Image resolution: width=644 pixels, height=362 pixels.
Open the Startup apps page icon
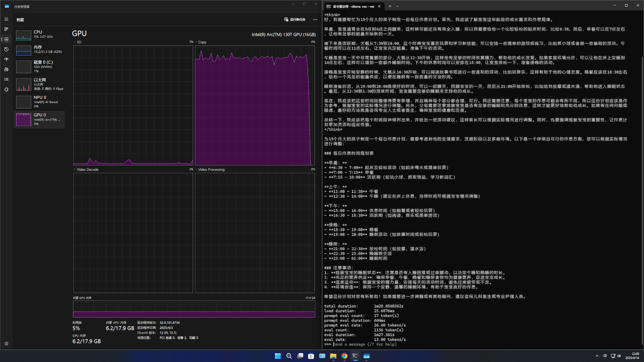pos(7,59)
